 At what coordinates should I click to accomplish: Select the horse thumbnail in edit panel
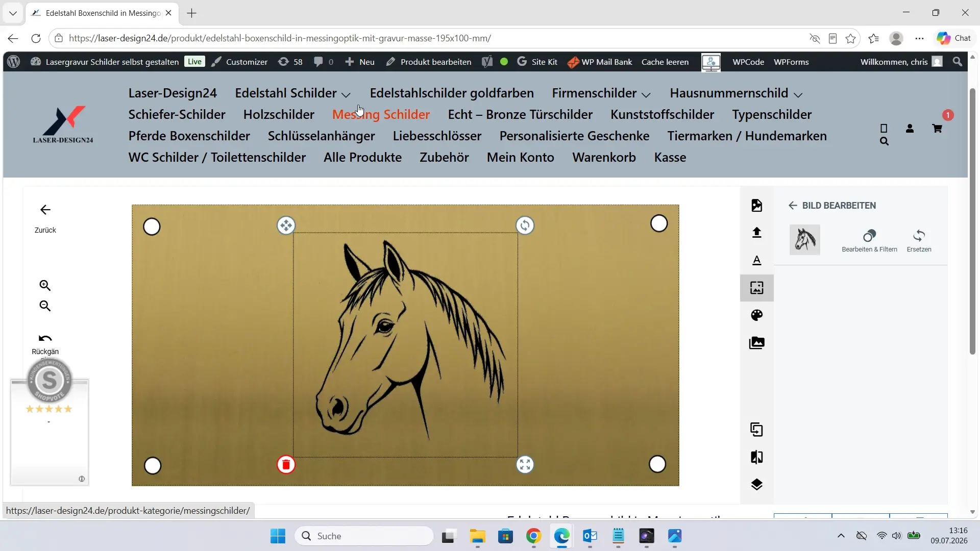pyautogui.click(x=804, y=240)
